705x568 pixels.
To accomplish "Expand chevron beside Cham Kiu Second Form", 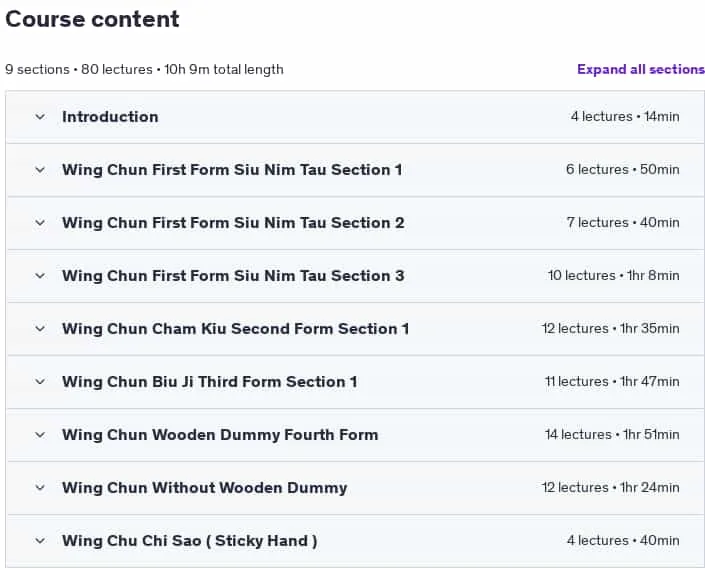I will pyautogui.click(x=40, y=329).
